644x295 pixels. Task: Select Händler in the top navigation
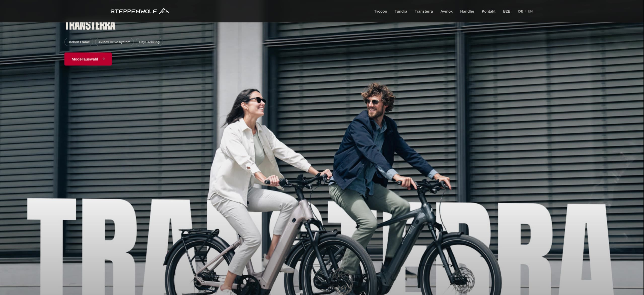[467, 11]
